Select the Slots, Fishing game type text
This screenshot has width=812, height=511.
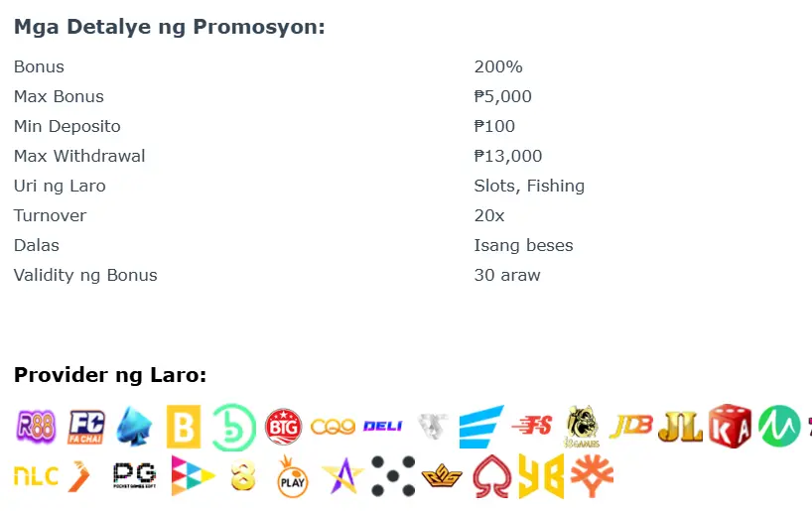529,186
